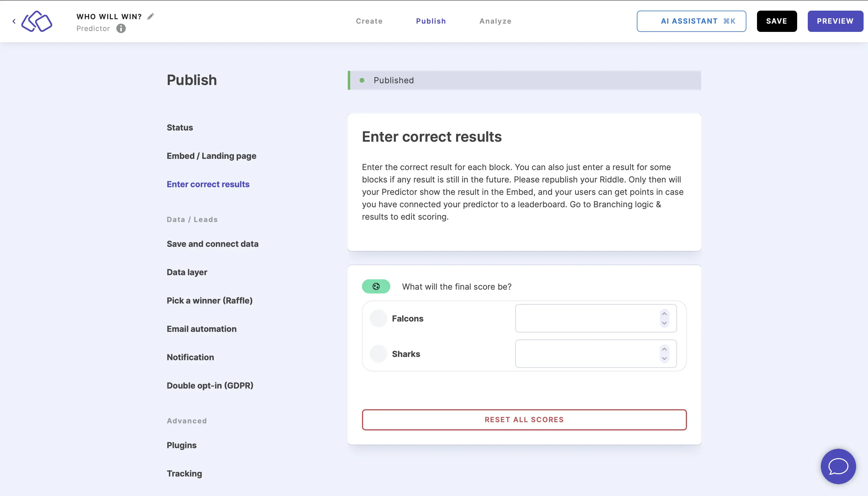The height and width of the screenshot is (496, 868).
Task: Toggle the Sharks team selector circle
Action: [378, 353]
